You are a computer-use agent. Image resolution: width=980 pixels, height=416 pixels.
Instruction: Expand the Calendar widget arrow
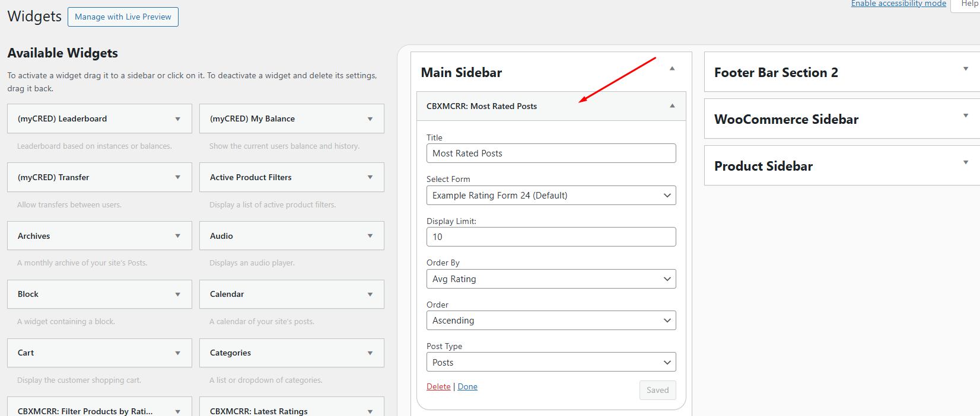(x=370, y=295)
